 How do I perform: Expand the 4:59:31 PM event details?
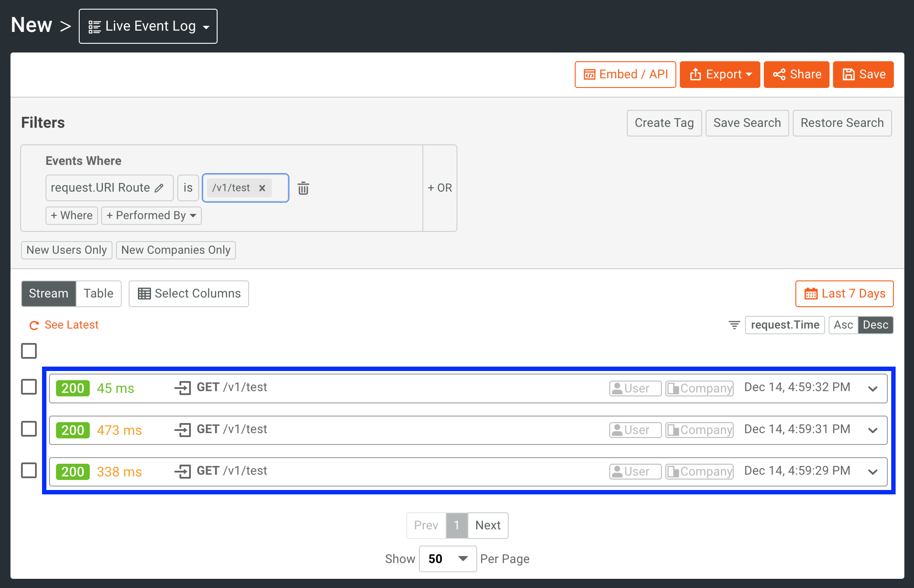pyautogui.click(x=872, y=430)
